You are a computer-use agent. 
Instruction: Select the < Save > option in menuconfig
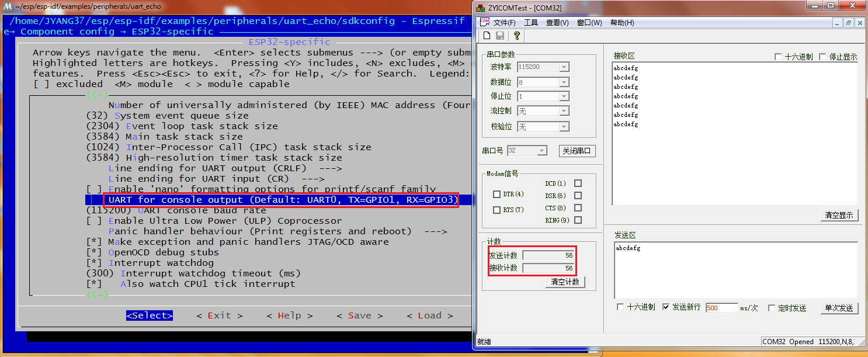pos(359,315)
